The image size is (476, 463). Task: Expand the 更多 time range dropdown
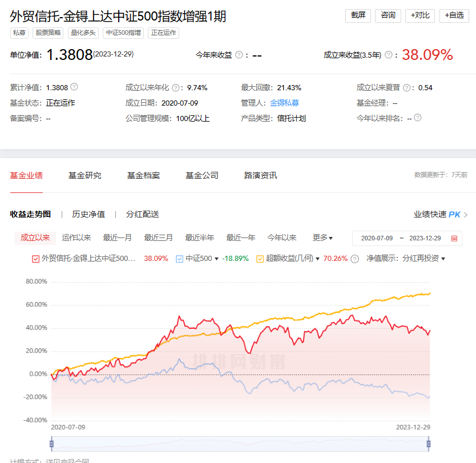pos(322,237)
